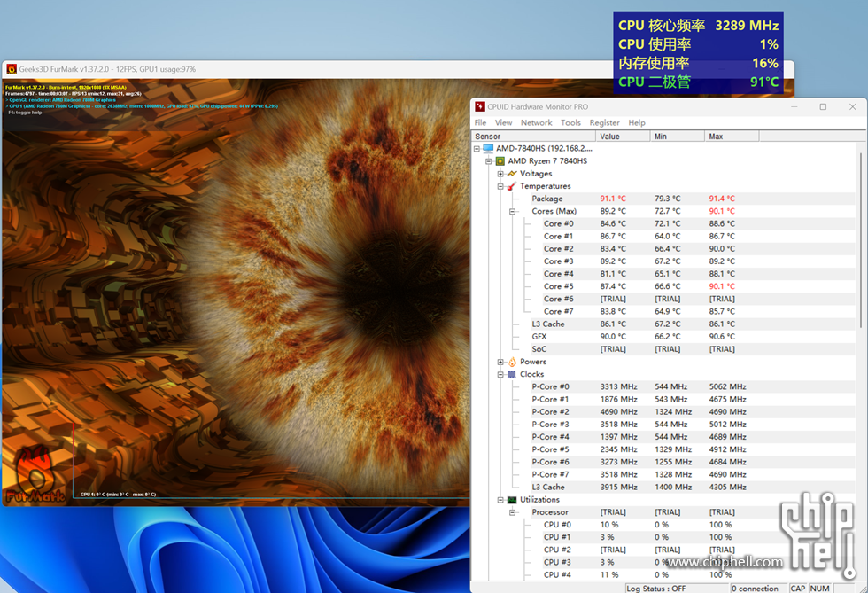The height and width of the screenshot is (593, 868).
Task: Select the CPU #2 trial utilization row
Action: click(663, 550)
